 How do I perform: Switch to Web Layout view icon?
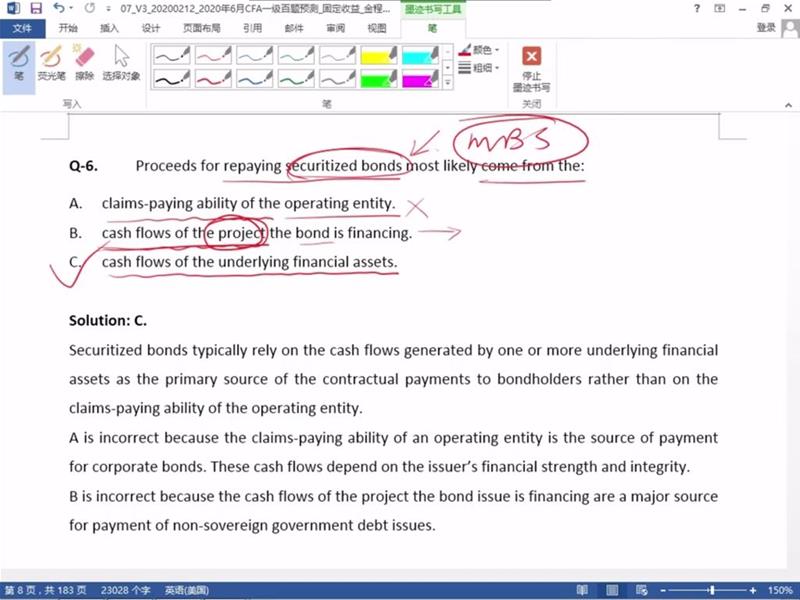642,590
